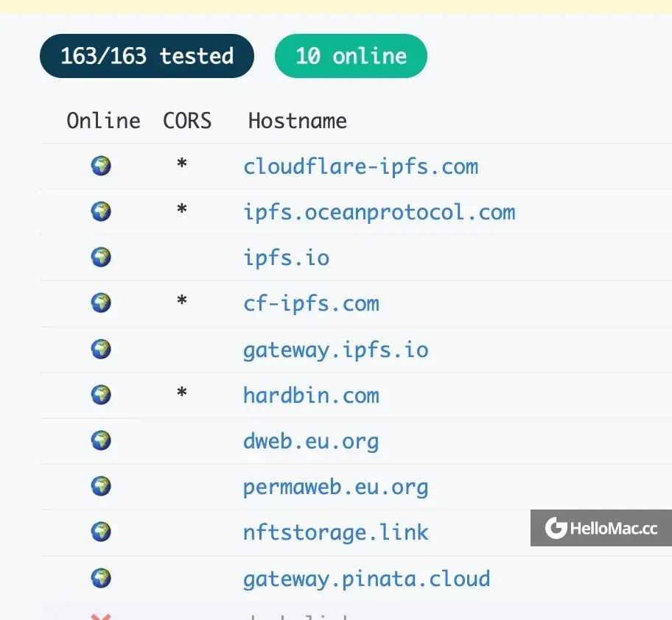The height and width of the screenshot is (620, 672).
Task: Click the globe icon for hardbin.com
Action: (x=101, y=395)
